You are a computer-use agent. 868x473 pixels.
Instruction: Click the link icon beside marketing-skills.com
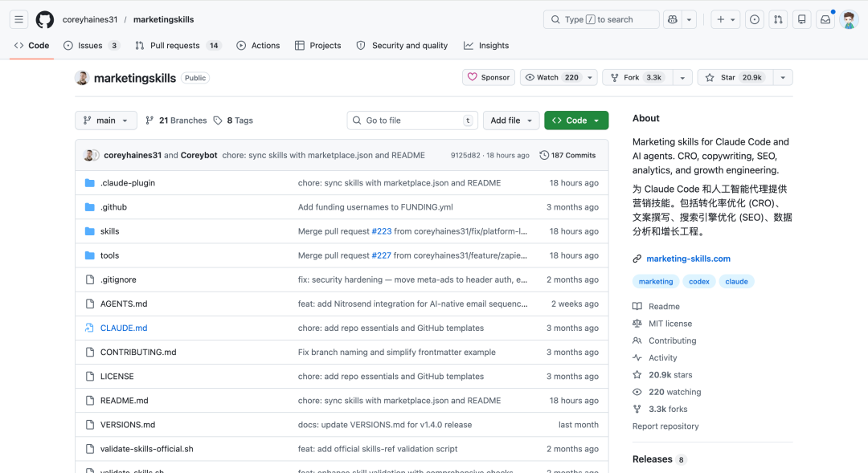pos(637,259)
